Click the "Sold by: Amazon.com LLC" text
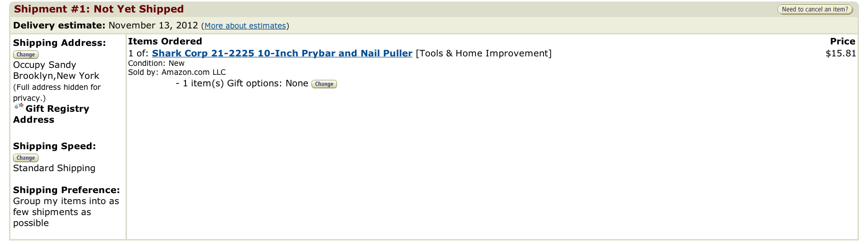The image size is (868, 244). pos(176,72)
